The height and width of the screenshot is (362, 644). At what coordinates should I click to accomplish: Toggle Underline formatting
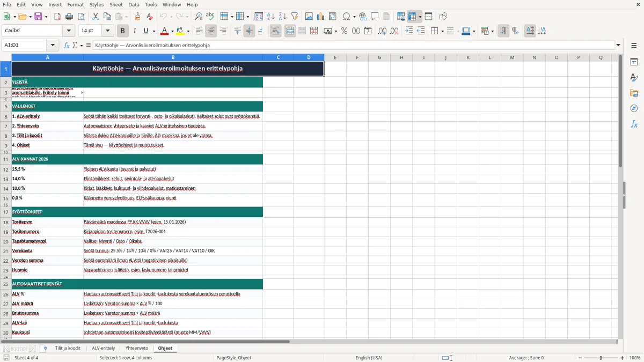pos(146,31)
